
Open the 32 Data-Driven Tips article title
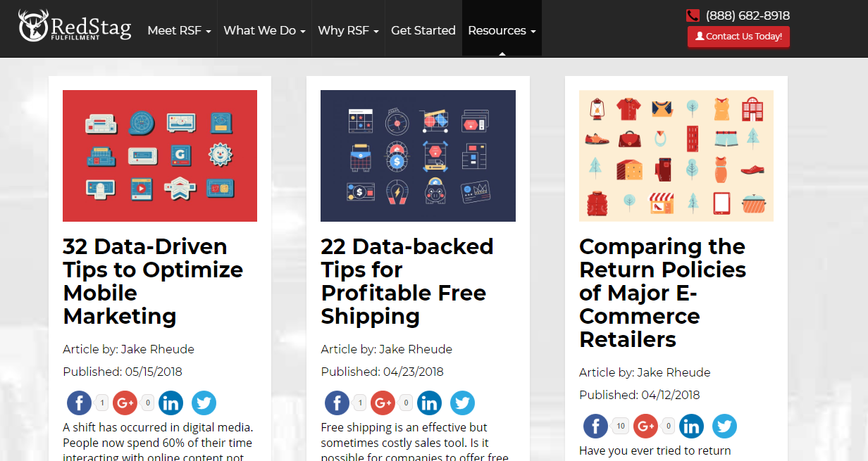point(153,281)
